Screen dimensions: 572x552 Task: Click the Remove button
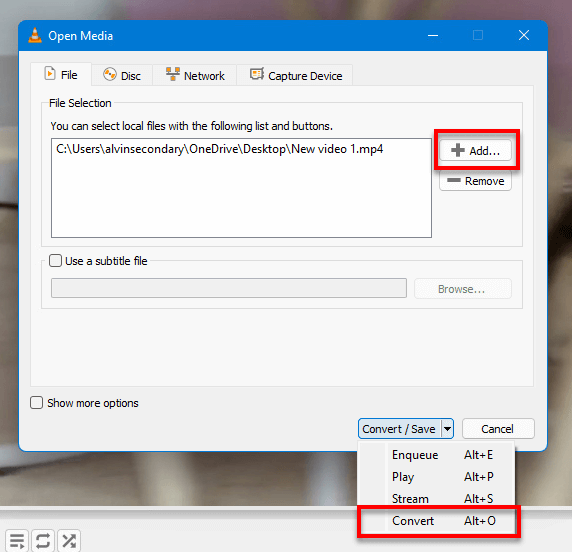(475, 181)
